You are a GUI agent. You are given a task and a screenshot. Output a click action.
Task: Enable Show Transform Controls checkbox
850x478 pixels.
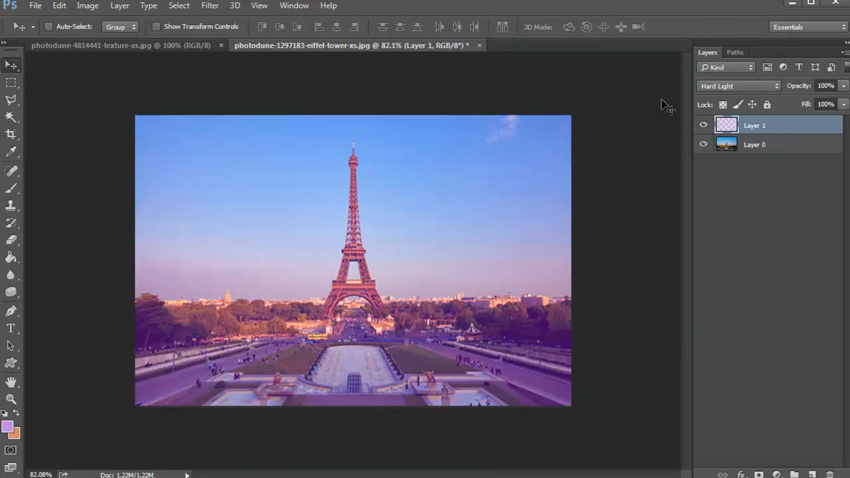point(156,27)
